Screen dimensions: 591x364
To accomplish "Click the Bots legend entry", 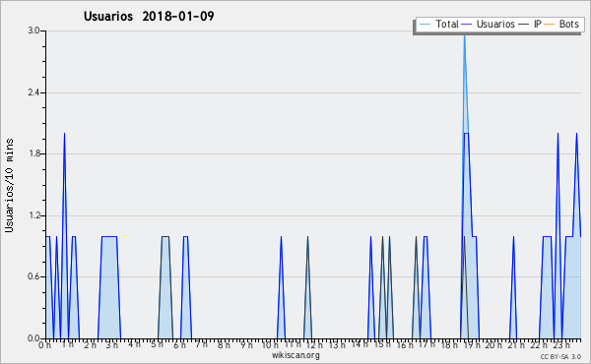I will click(x=561, y=24).
